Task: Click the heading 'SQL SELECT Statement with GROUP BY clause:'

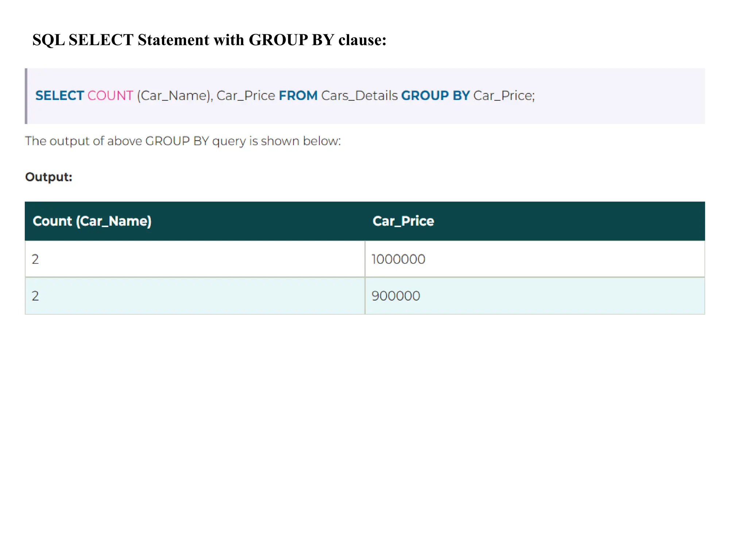Action: coord(209,40)
